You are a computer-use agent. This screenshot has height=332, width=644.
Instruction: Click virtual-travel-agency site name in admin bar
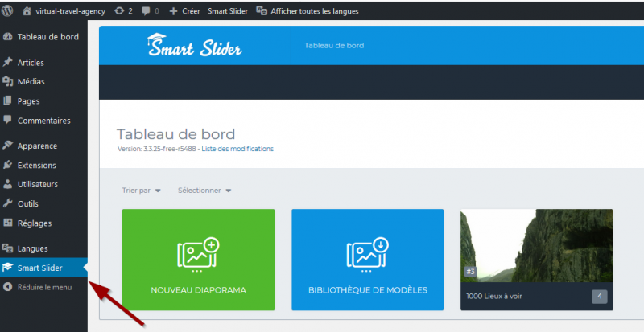point(70,11)
